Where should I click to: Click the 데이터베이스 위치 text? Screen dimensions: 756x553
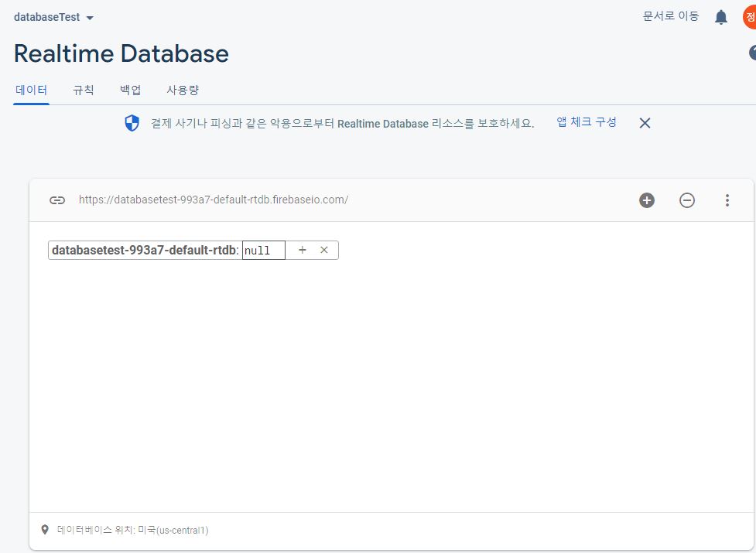tap(132, 530)
